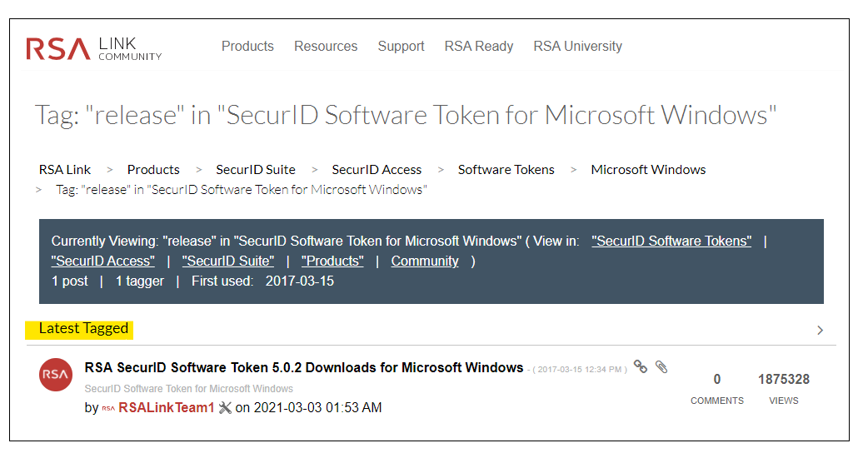The height and width of the screenshot is (468, 868).
Task: Click the last breadcrumb Tag "release" entry
Action: 242,190
